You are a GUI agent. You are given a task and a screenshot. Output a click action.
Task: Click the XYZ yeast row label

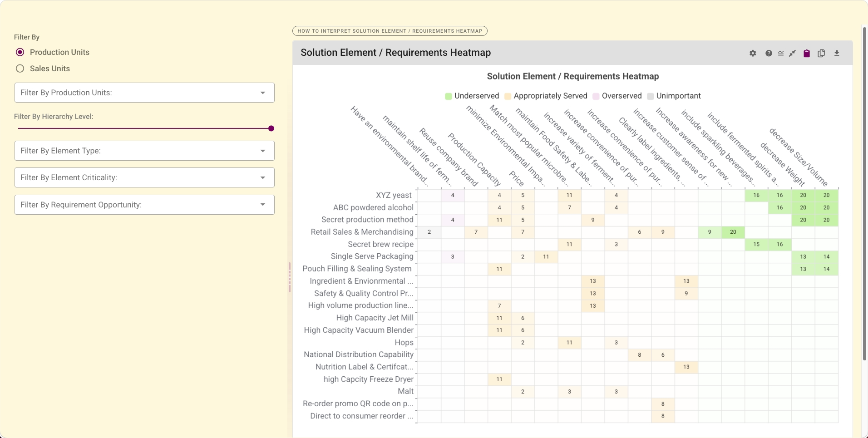pyautogui.click(x=394, y=195)
